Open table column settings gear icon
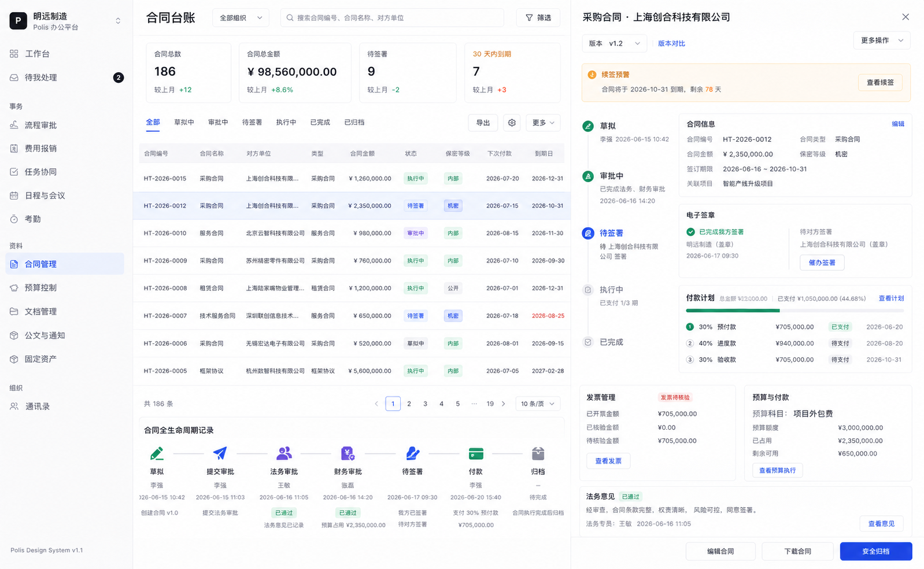The width and height of the screenshot is (924, 569). click(x=512, y=123)
